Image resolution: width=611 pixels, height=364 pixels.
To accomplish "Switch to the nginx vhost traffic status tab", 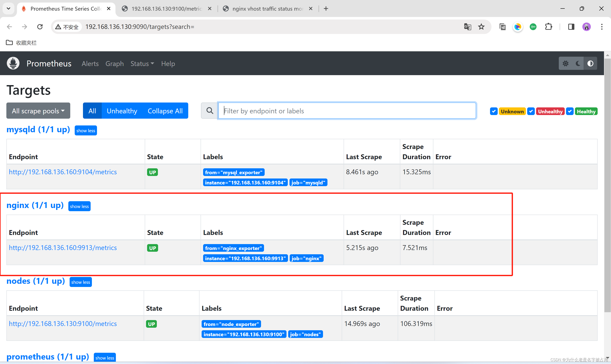I will pos(267,8).
